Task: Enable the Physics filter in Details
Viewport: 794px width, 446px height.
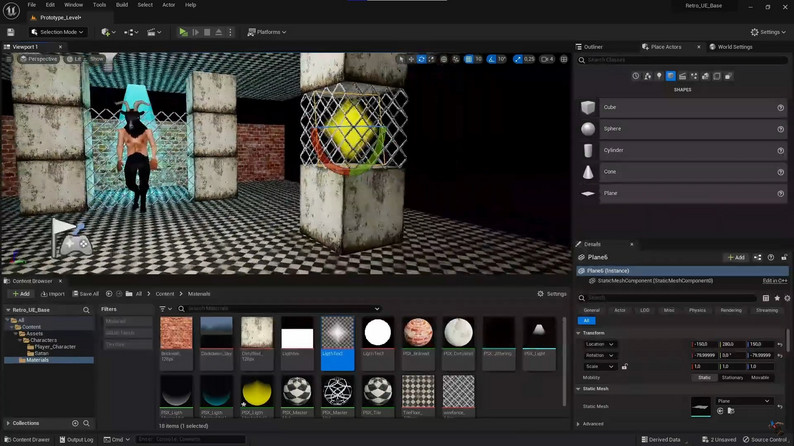Action: [697, 310]
